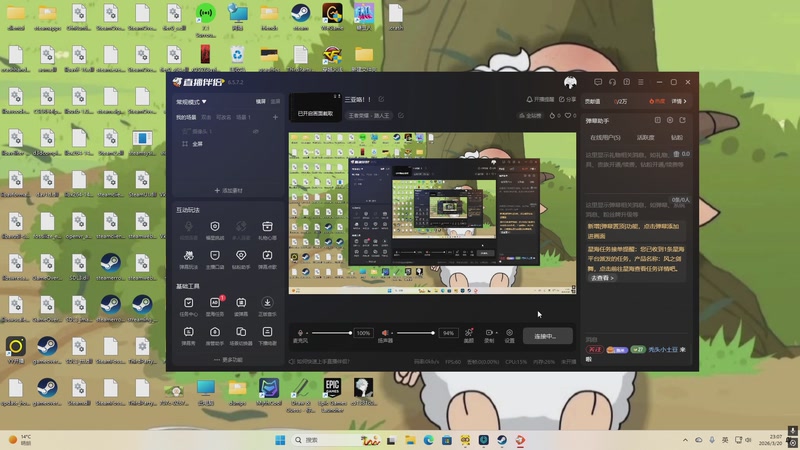The height and width of the screenshot is (450, 800).
Task: Open the 下播电影 tool icon
Action: coord(267,332)
